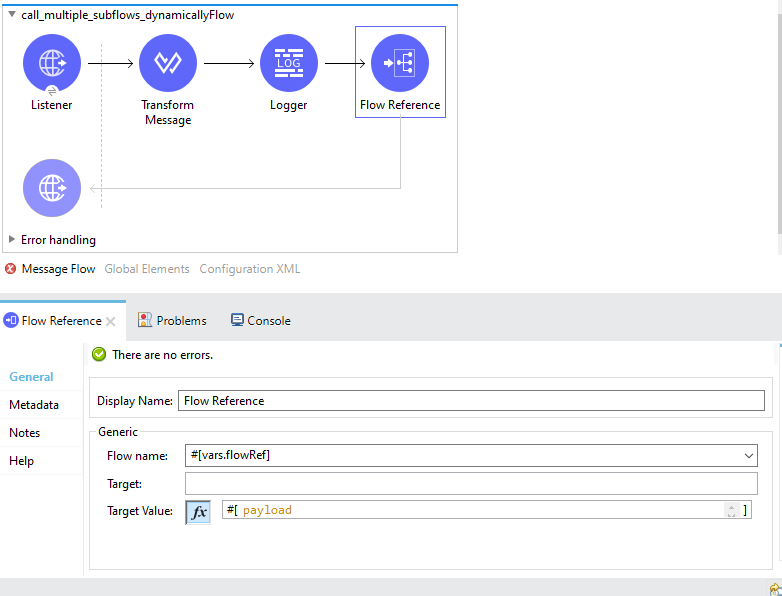Click the 'There are no errors.' message

click(163, 355)
